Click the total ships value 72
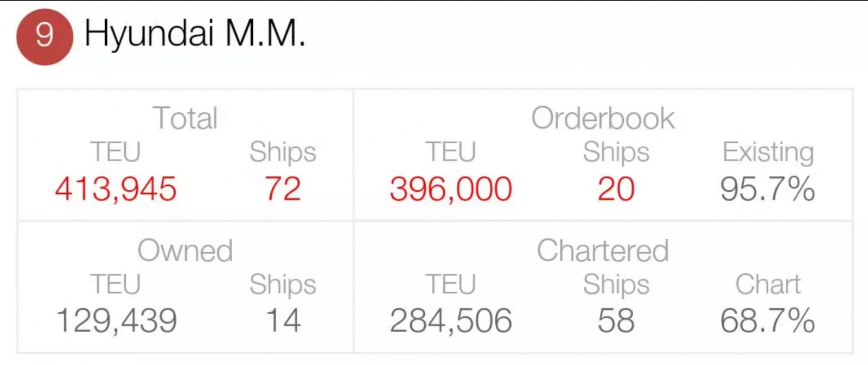 pyautogui.click(x=283, y=189)
